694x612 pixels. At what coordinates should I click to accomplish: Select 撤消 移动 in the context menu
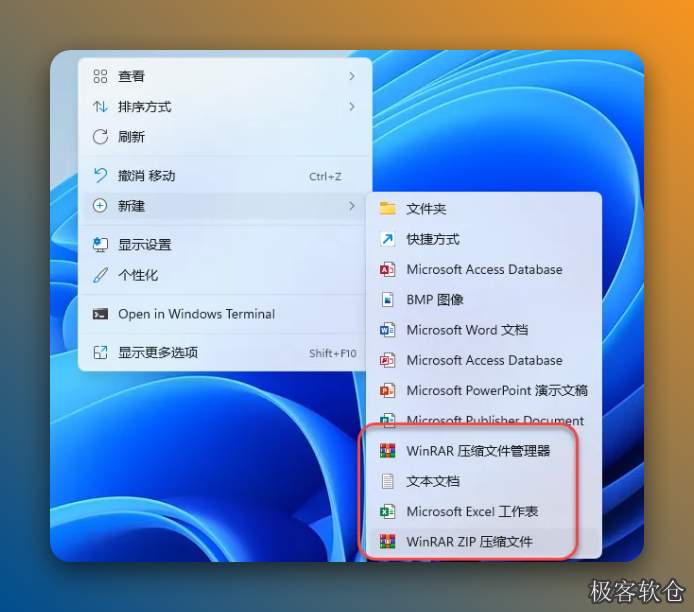pyautogui.click(x=225, y=176)
